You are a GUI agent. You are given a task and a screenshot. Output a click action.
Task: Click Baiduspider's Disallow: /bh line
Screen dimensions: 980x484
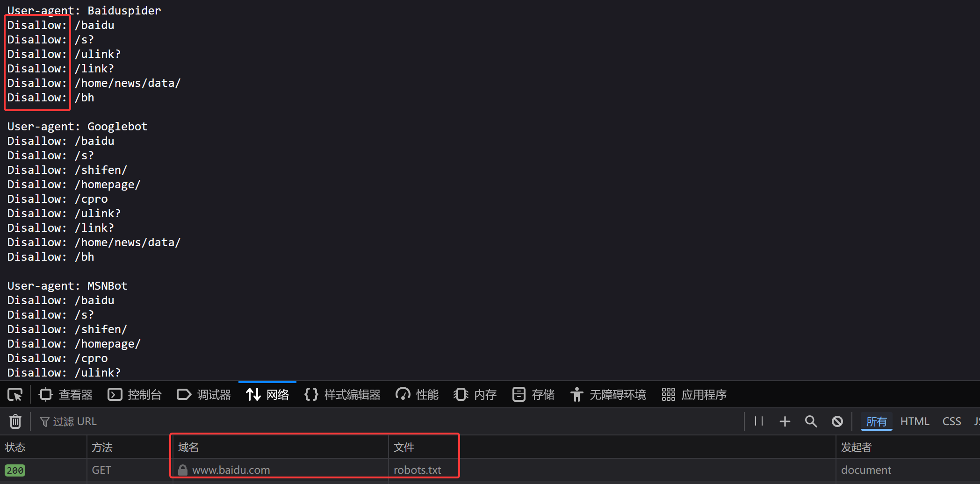(51, 98)
